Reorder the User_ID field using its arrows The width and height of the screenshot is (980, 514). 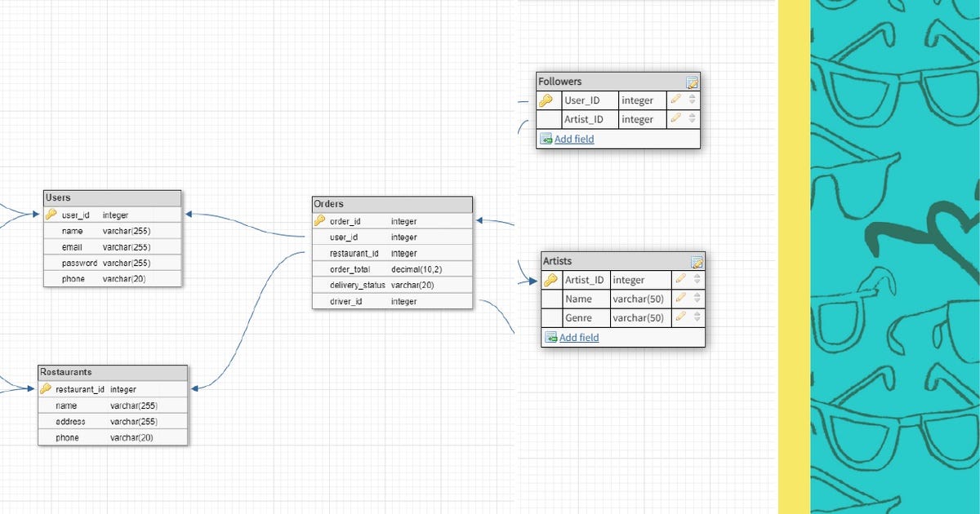coord(693,100)
